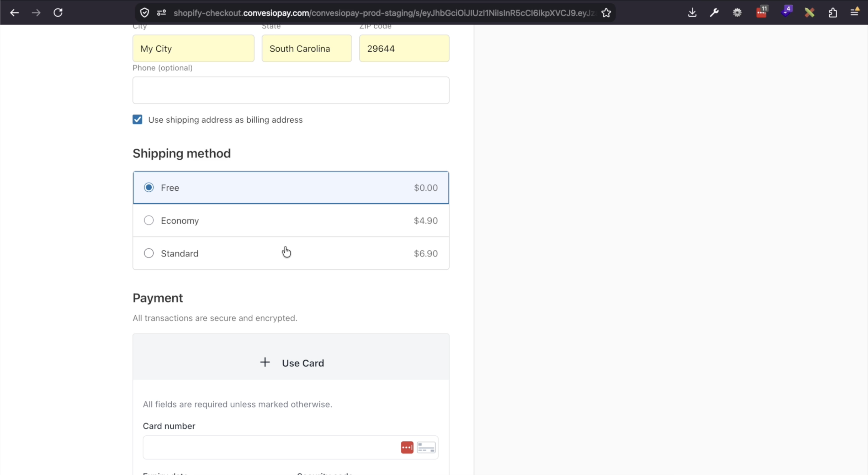Open the downloads panel
Image resolution: width=868 pixels, height=475 pixels.
(692, 13)
